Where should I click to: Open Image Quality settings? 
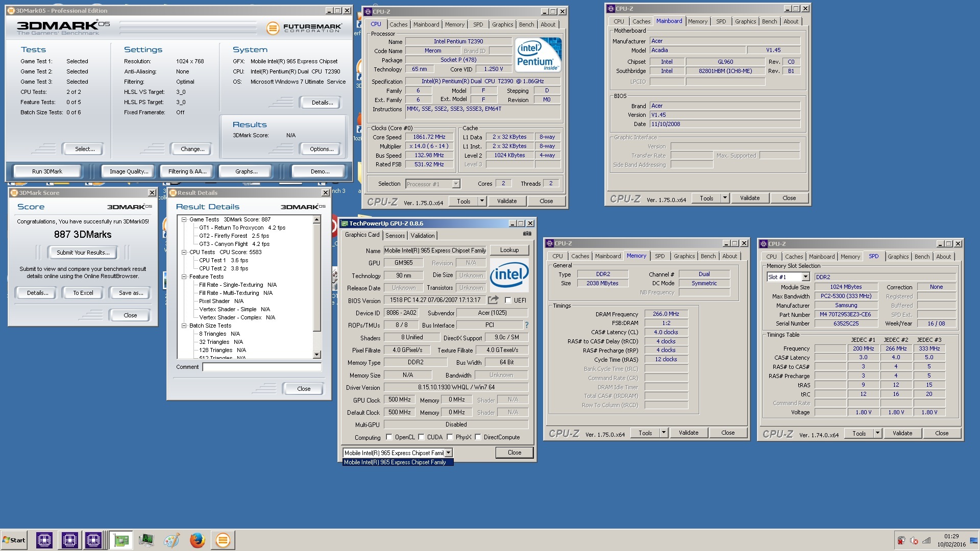(129, 171)
